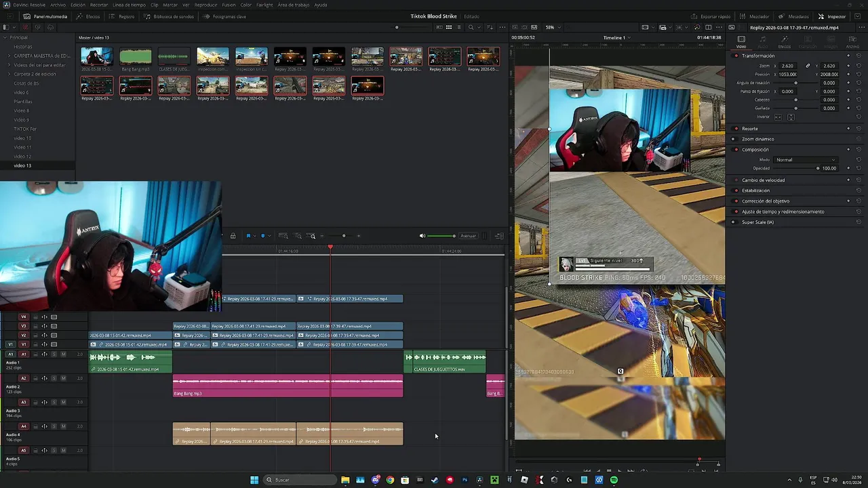Select Bang Bang.mp3 clip on A2
Image resolution: width=868 pixels, height=488 pixels.
288,386
